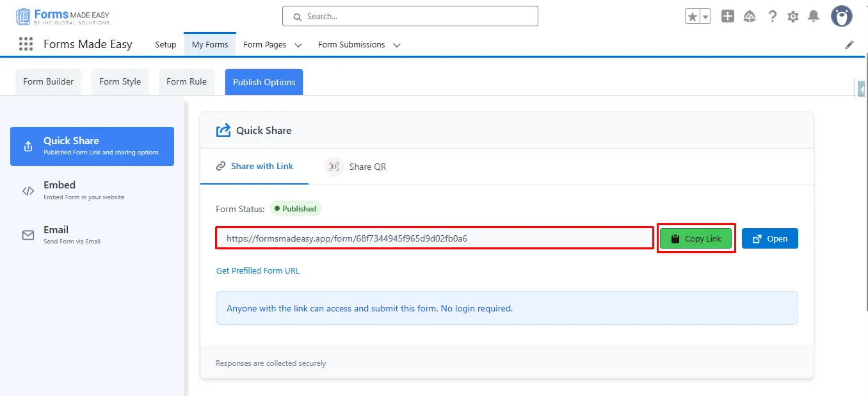Click the Get Prefilled Form URL link
The height and width of the screenshot is (396, 868).
coord(258,271)
